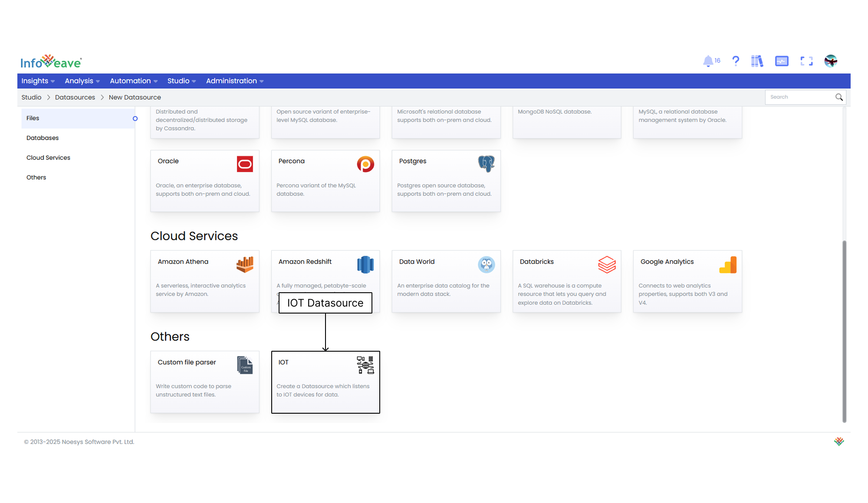Choose the Data World card

(446, 281)
